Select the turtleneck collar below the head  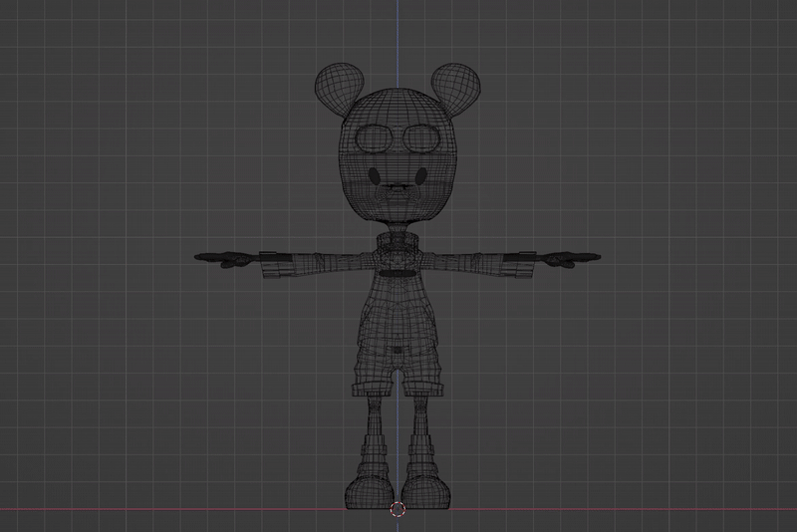[398, 245]
